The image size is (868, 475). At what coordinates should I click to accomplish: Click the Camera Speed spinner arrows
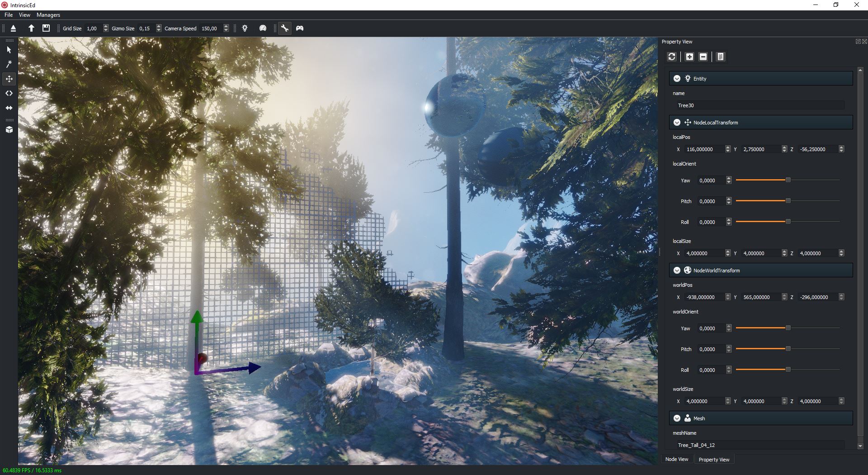coord(226,28)
